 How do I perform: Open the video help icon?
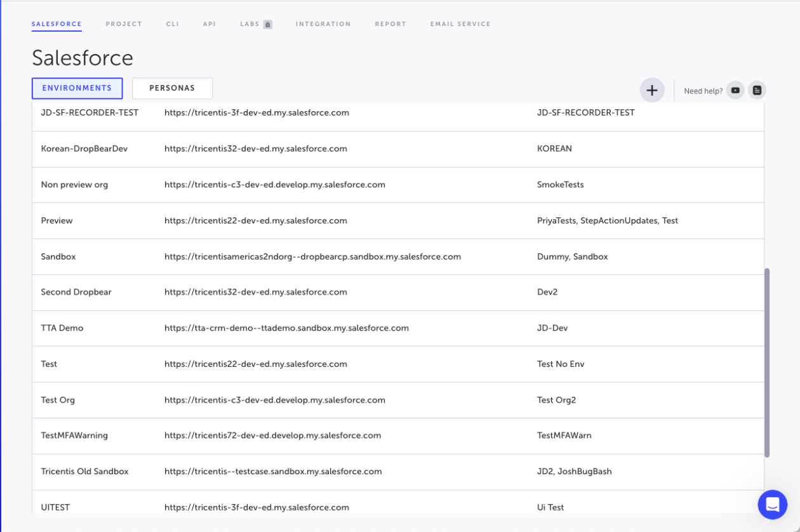735,90
